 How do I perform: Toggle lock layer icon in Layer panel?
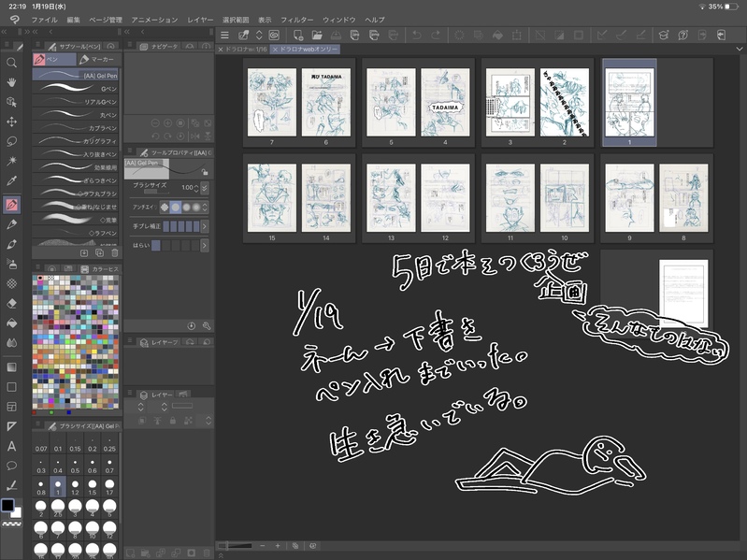[173, 421]
